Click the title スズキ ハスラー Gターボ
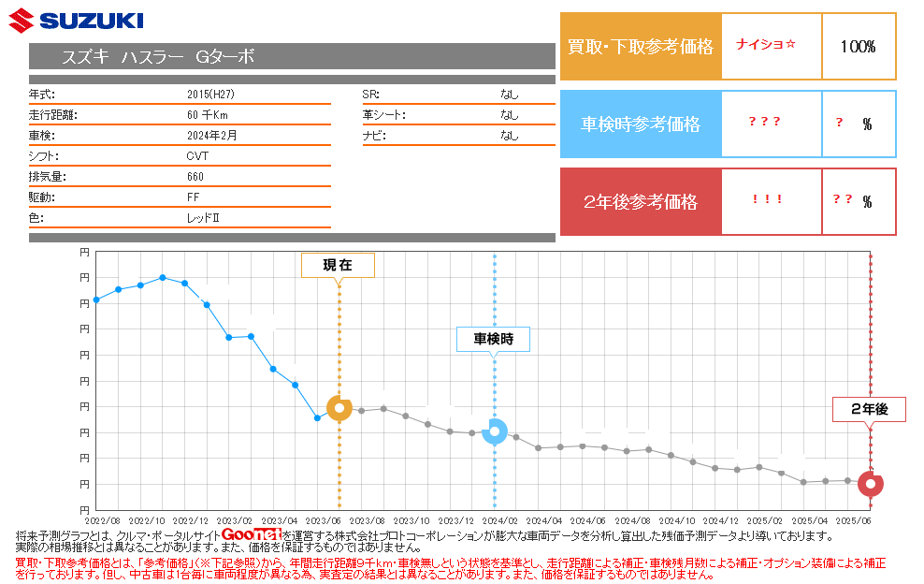 (158, 57)
